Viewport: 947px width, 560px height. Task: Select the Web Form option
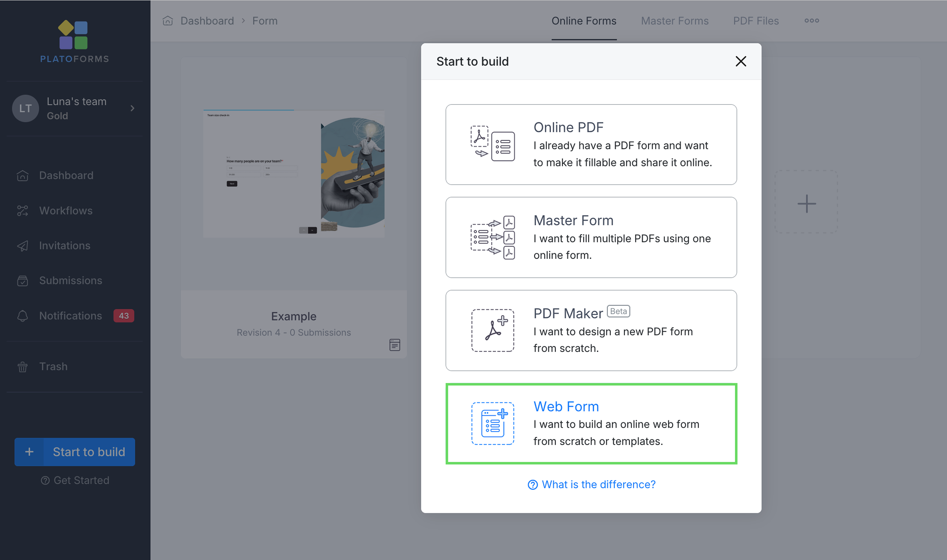[x=591, y=423]
